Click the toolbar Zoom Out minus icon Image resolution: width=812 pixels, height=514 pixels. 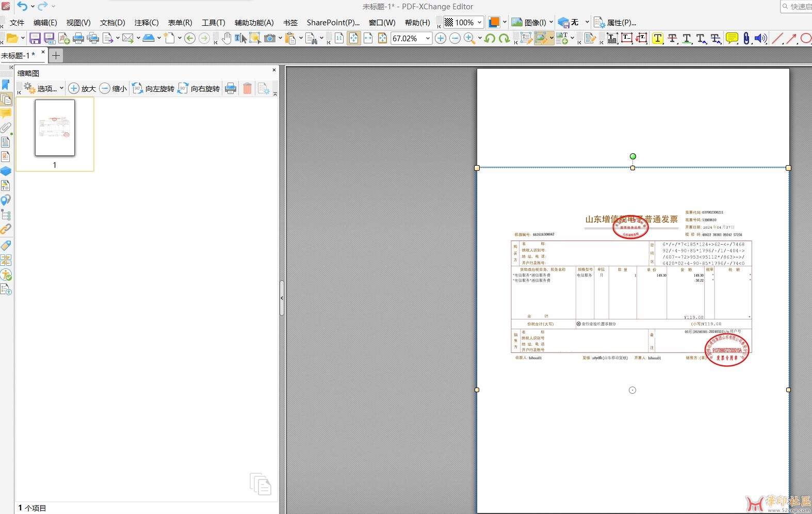click(x=455, y=38)
